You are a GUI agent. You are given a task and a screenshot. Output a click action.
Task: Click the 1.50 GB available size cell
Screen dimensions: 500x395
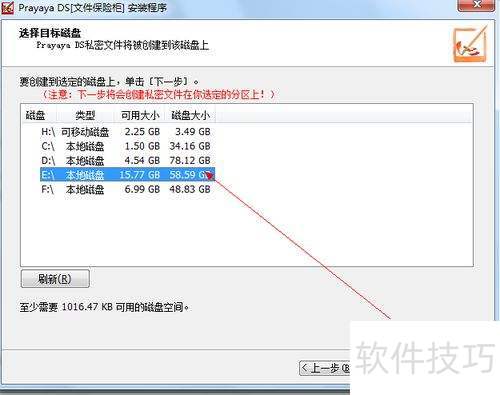142,146
